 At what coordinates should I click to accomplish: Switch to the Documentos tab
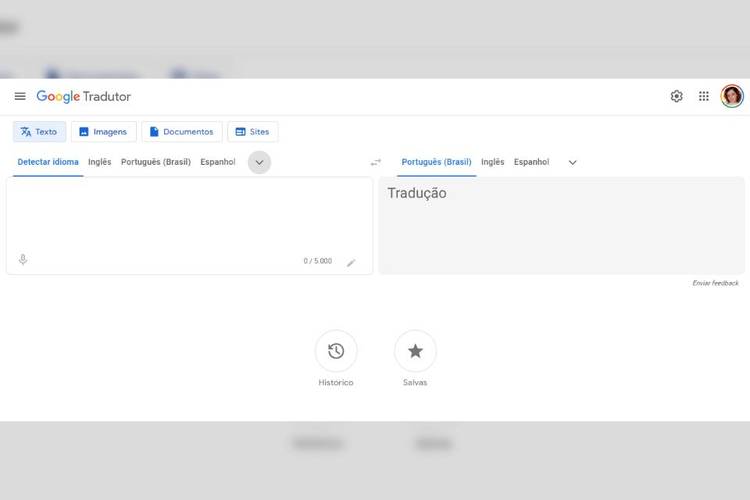pyautogui.click(x=182, y=132)
